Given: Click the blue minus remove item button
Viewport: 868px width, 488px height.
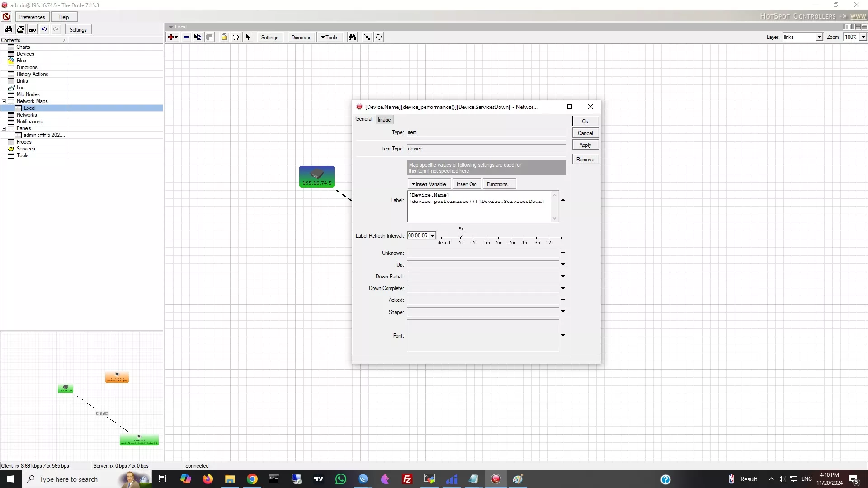Looking at the screenshot, I should click(186, 37).
